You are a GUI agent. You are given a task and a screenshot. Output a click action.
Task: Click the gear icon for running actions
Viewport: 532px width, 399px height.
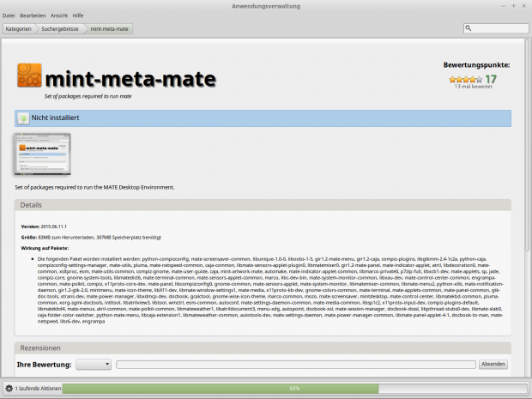tap(9, 388)
